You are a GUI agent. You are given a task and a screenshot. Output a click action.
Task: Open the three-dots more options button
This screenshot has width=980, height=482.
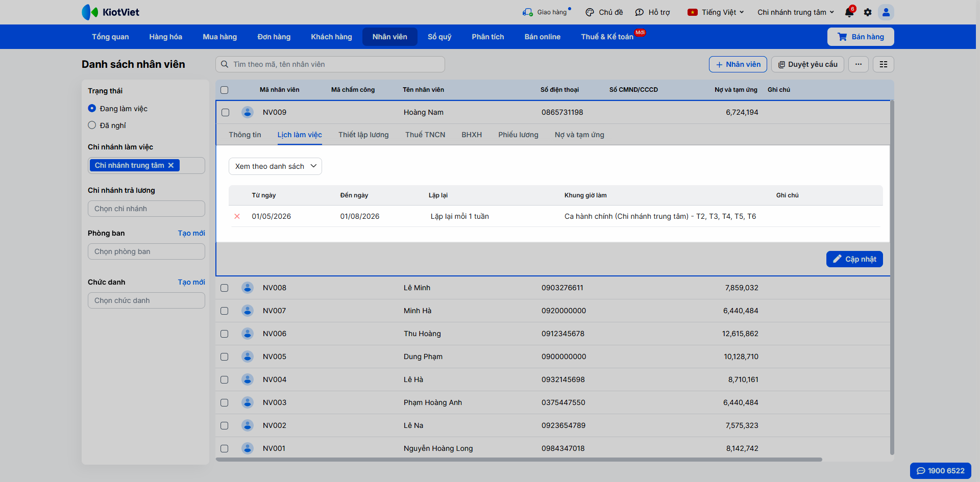[859, 64]
